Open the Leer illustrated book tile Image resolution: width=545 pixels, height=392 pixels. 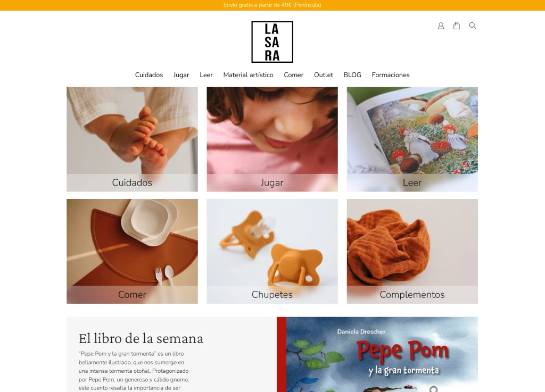[x=412, y=139]
